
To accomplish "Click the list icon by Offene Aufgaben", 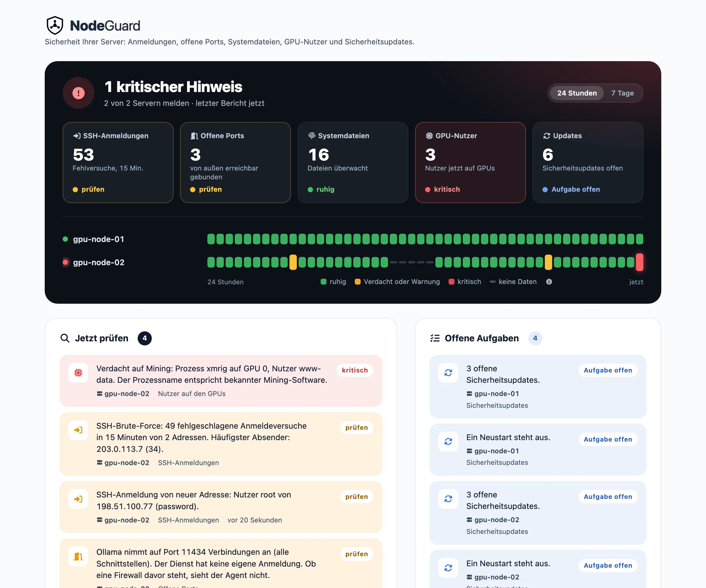I will point(435,338).
